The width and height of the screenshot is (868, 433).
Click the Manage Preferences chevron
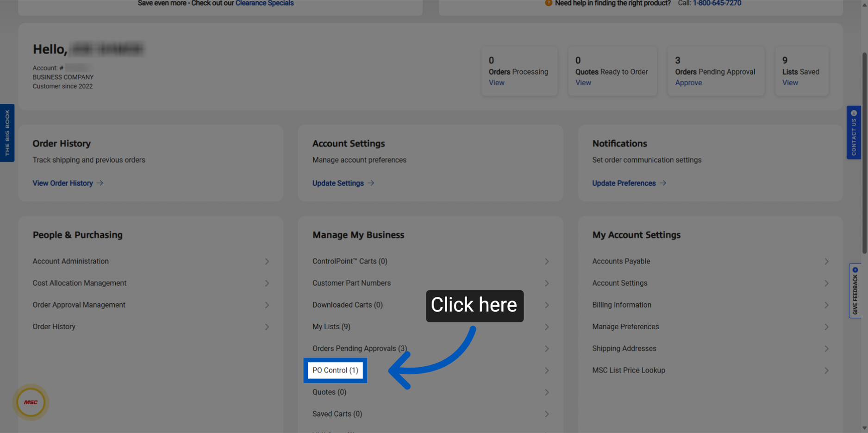click(x=826, y=327)
